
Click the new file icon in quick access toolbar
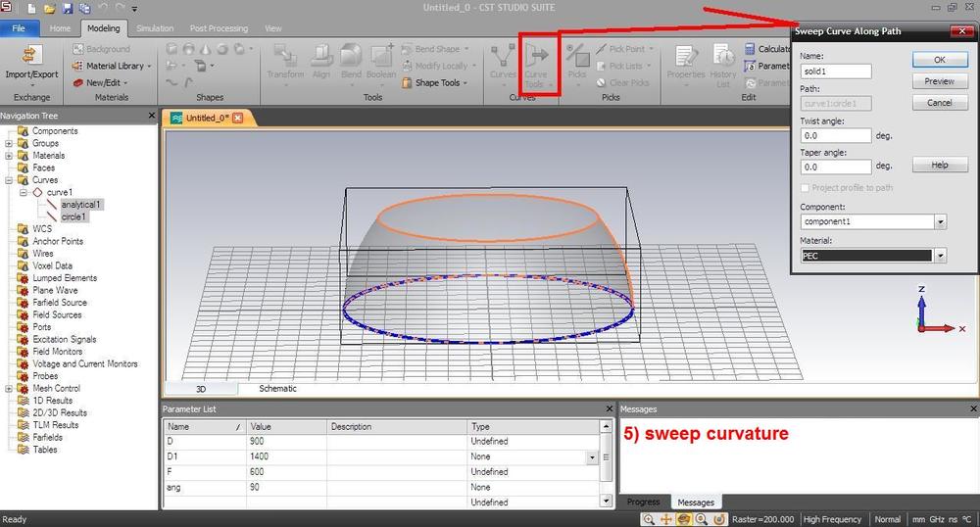31,9
